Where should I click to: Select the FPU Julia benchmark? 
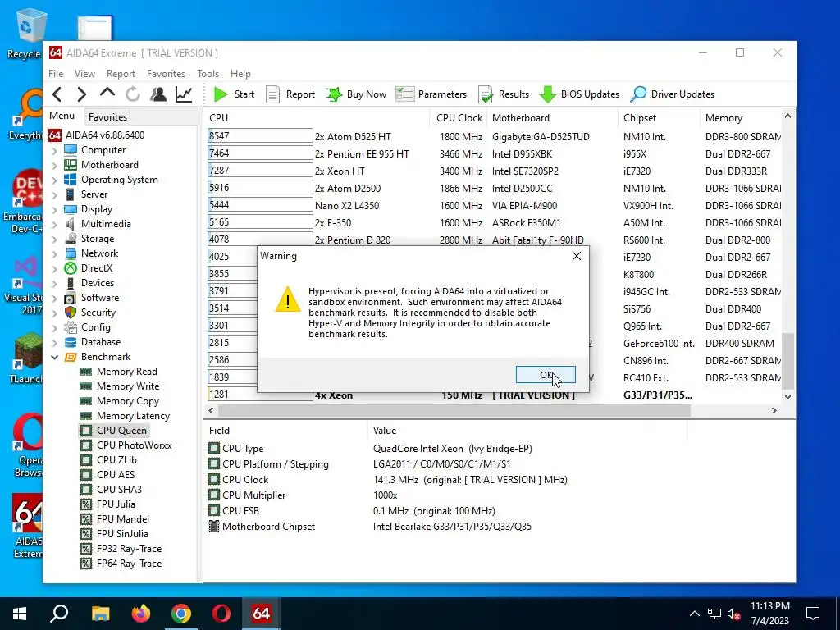(116, 504)
